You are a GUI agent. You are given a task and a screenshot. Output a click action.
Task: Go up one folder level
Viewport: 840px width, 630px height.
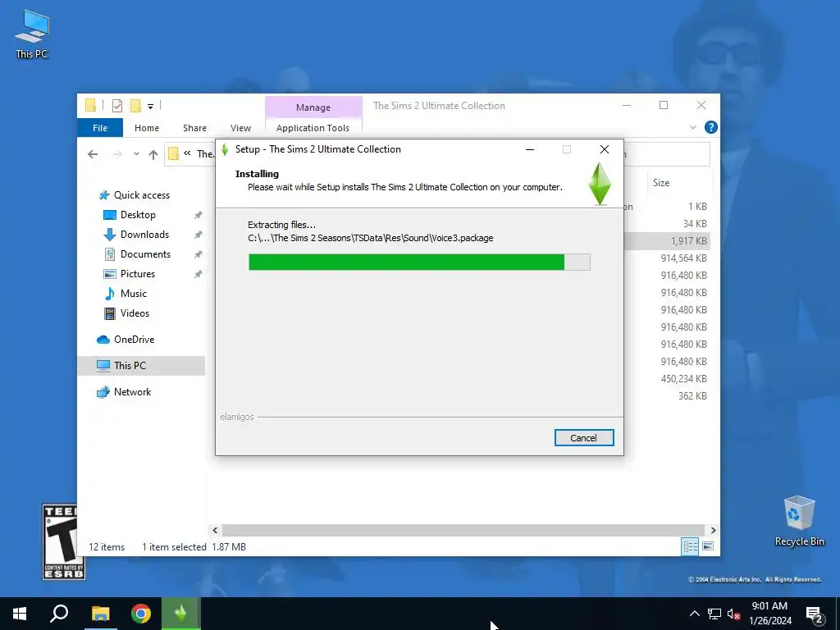153,154
